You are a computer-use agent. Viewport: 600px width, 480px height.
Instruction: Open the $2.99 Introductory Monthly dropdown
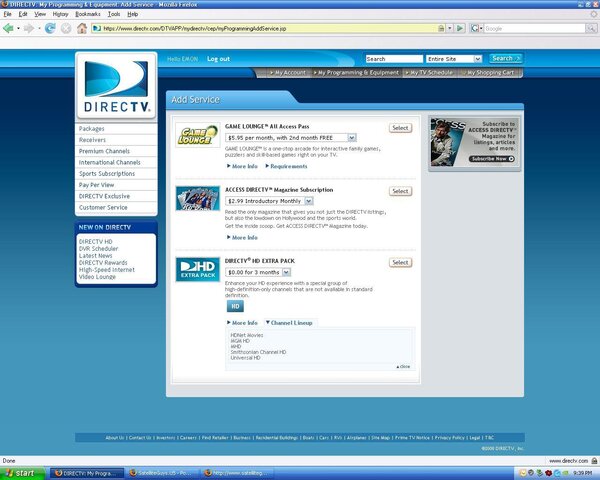tap(269, 201)
